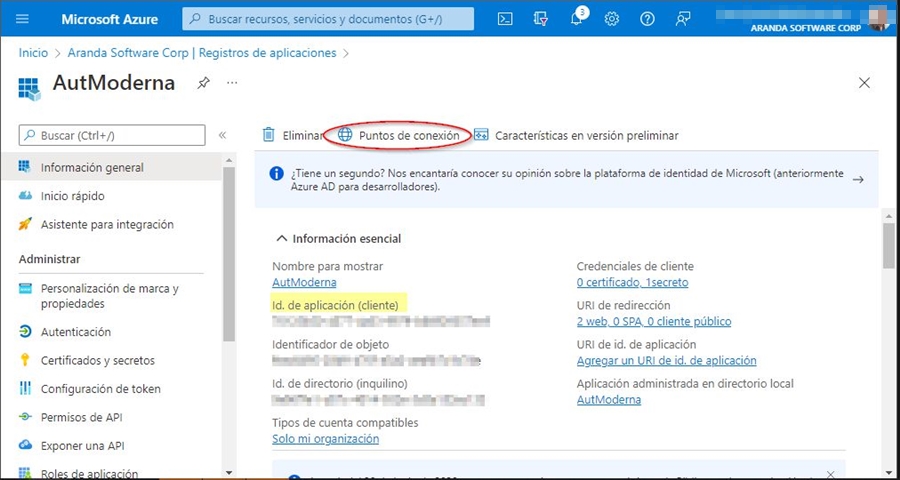Image resolution: width=900 pixels, height=480 pixels.
Task: Click the Permisos de API icon
Action: [x=25, y=417]
